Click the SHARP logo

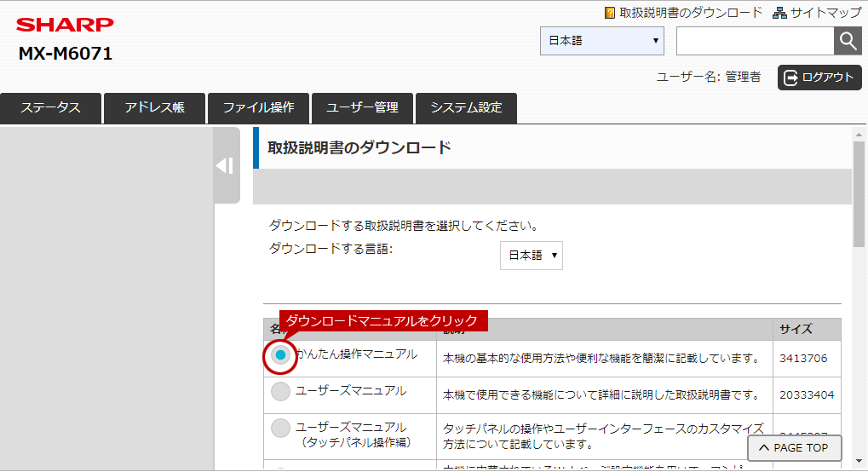pos(65,25)
